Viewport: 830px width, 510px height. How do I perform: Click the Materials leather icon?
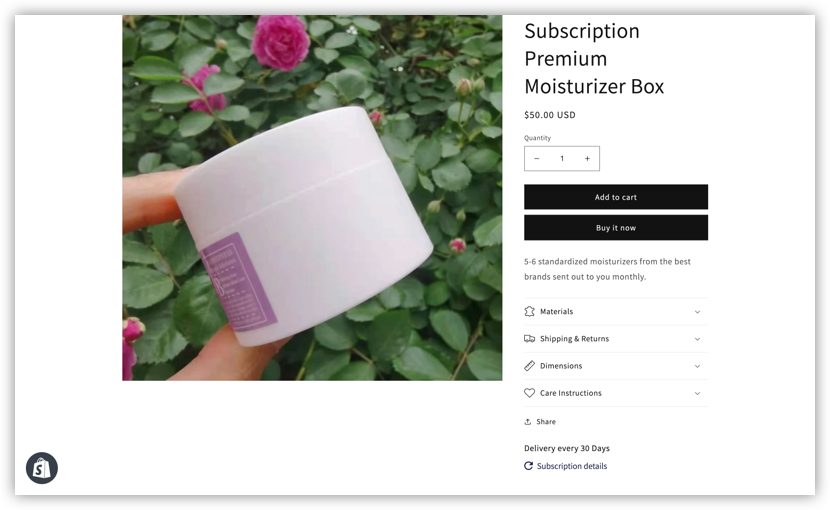(x=529, y=311)
